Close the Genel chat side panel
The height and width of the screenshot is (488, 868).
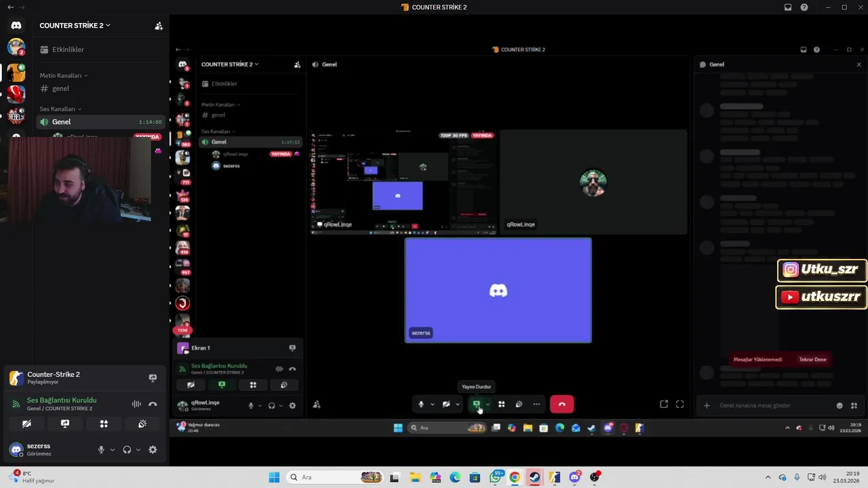[x=859, y=64]
